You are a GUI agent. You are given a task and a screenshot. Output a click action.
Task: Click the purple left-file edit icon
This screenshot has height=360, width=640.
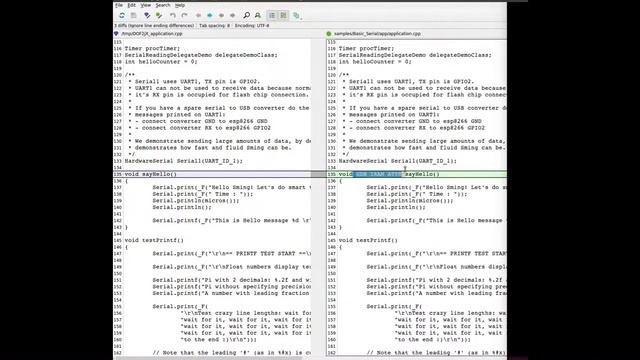click(x=147, y=16)
